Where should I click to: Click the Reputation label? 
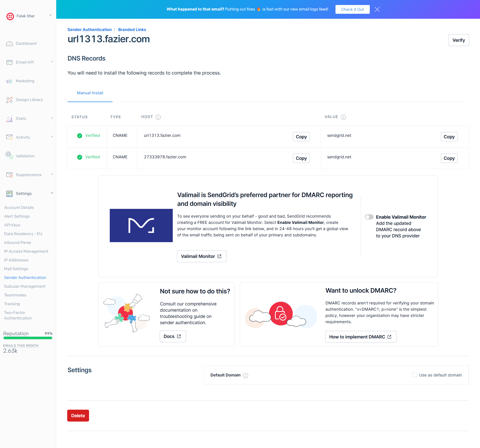click(x=16, y=333)
